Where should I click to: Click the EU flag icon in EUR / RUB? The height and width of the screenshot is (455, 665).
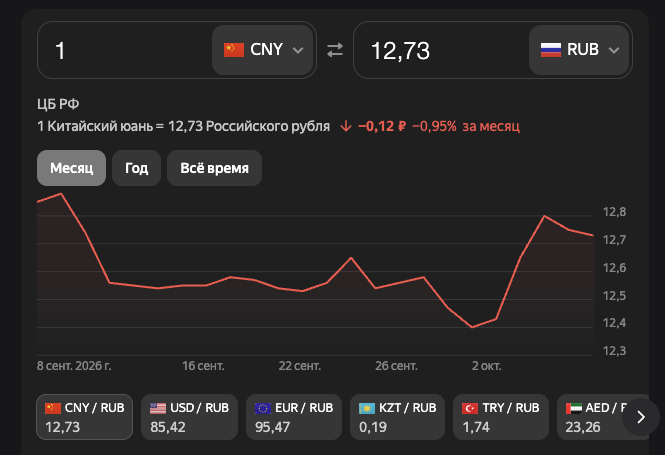click(x=263, y=408)
